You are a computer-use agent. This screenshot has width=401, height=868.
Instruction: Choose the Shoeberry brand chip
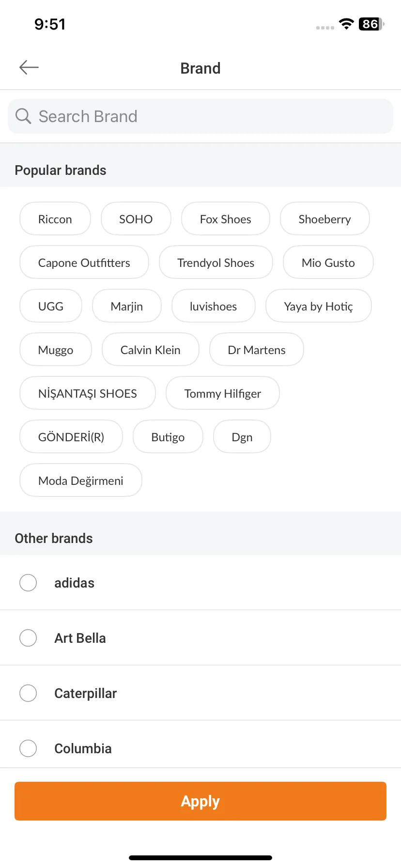click(x=324, y=219)
